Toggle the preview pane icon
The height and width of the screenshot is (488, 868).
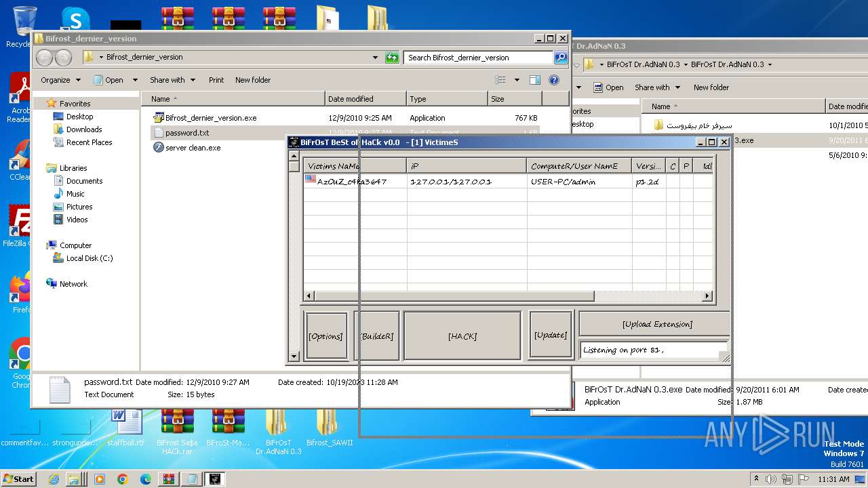(x=535, y=80)
